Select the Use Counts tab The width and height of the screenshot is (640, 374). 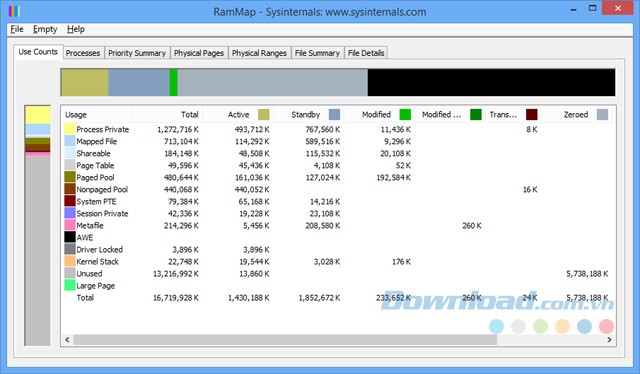click(x=38, y=52)
